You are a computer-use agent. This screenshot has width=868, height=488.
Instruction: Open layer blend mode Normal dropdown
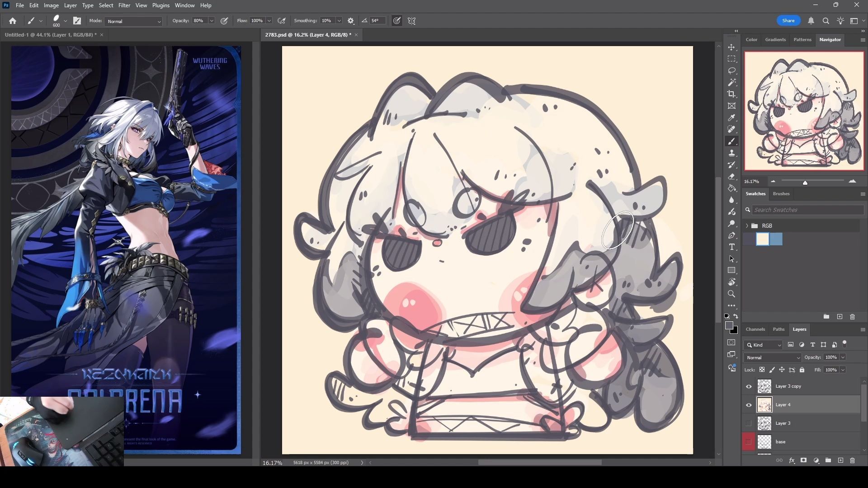tap(773, 357)
